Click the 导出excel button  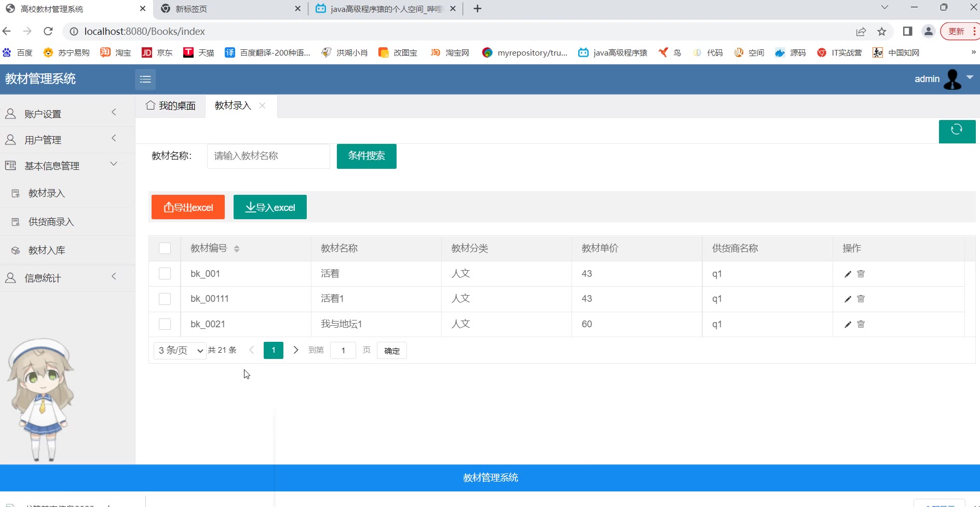pos(188,207)
